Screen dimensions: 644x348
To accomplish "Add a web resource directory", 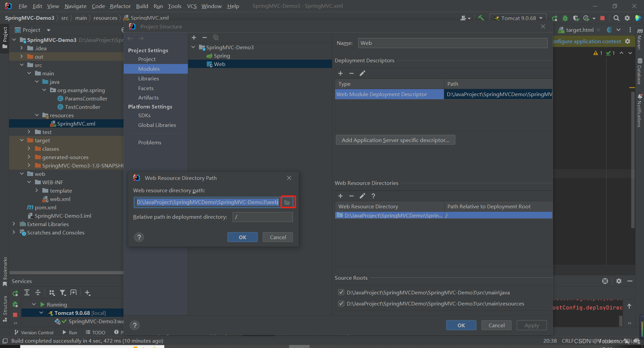I will (340, 196).
